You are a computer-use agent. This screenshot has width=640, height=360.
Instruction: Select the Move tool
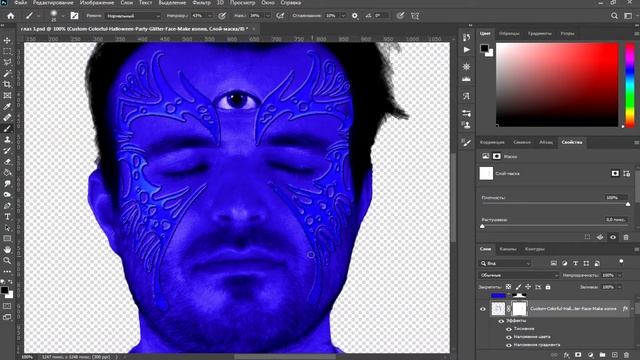coord(7,40)
